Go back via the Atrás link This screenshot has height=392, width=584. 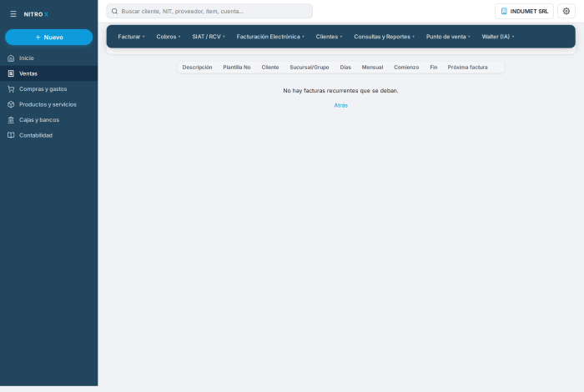click(340, 105)
